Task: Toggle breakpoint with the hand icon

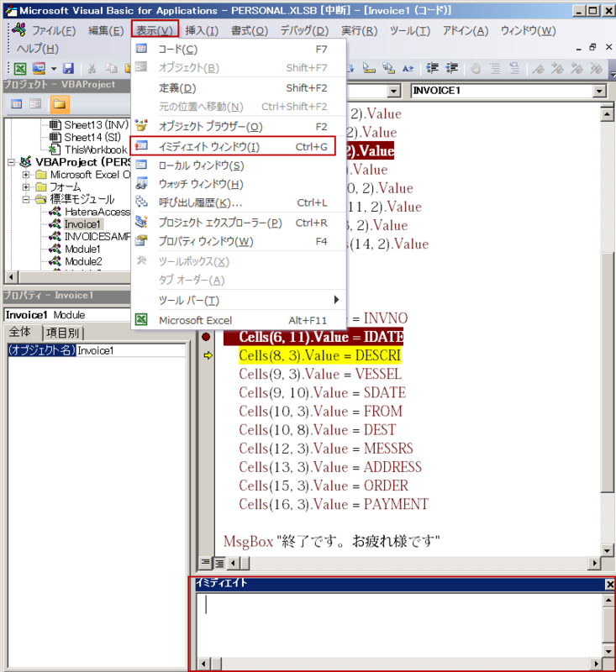Action: click(x=475, y=69)
